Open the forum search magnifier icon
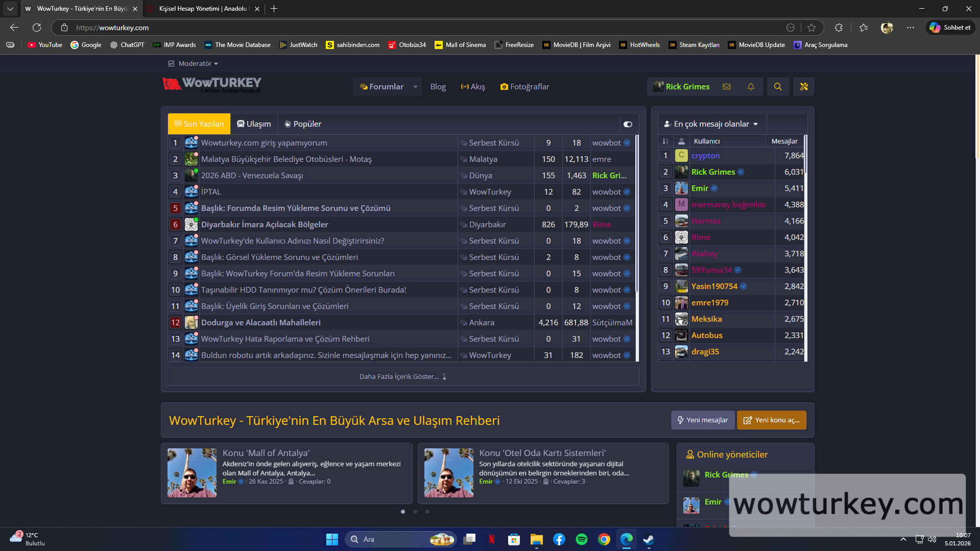 click(777, 87)
